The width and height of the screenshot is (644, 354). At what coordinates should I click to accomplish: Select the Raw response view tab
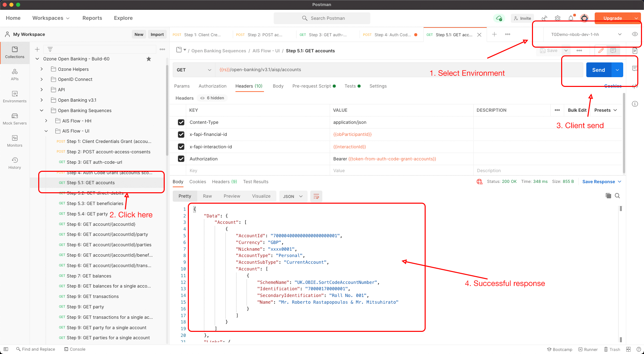pyautogui.click(x=207, y=196)
